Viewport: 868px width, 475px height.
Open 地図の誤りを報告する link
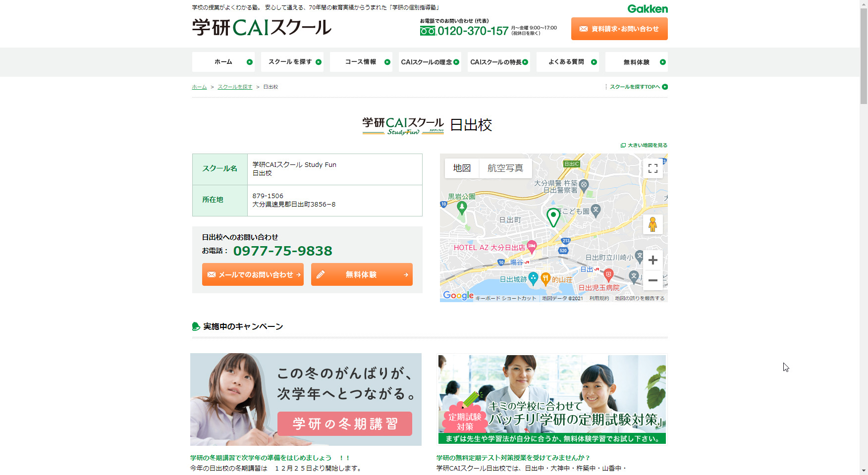coord(640,298)
